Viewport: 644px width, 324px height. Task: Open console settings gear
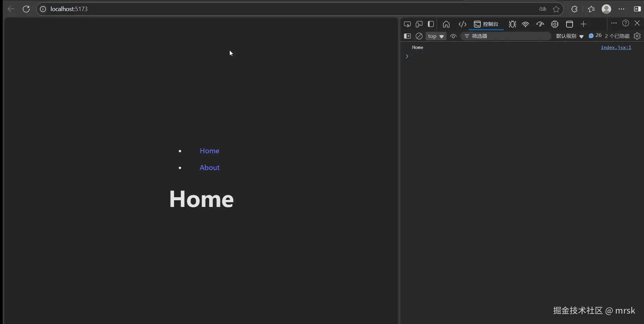click(637, 36)
